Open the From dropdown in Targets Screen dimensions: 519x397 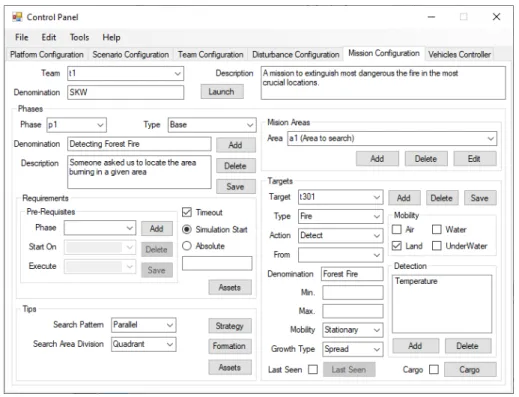pyautogui.click(x=341, y=255)
